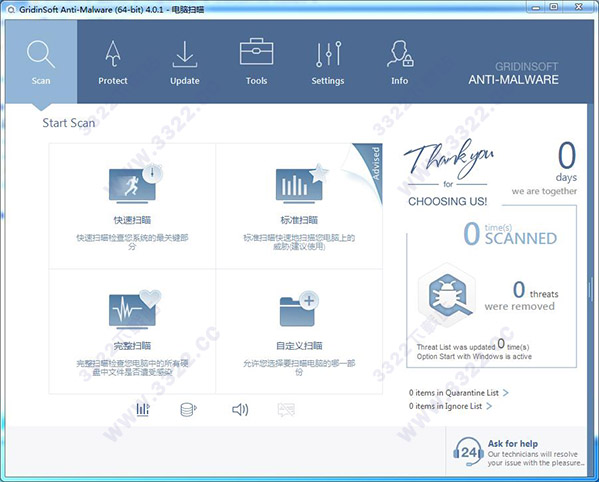Image resolution: width=599 pixels, height=482 pixels.
Task: Open 0 items in Ignore List link
Action: point(445,406)
